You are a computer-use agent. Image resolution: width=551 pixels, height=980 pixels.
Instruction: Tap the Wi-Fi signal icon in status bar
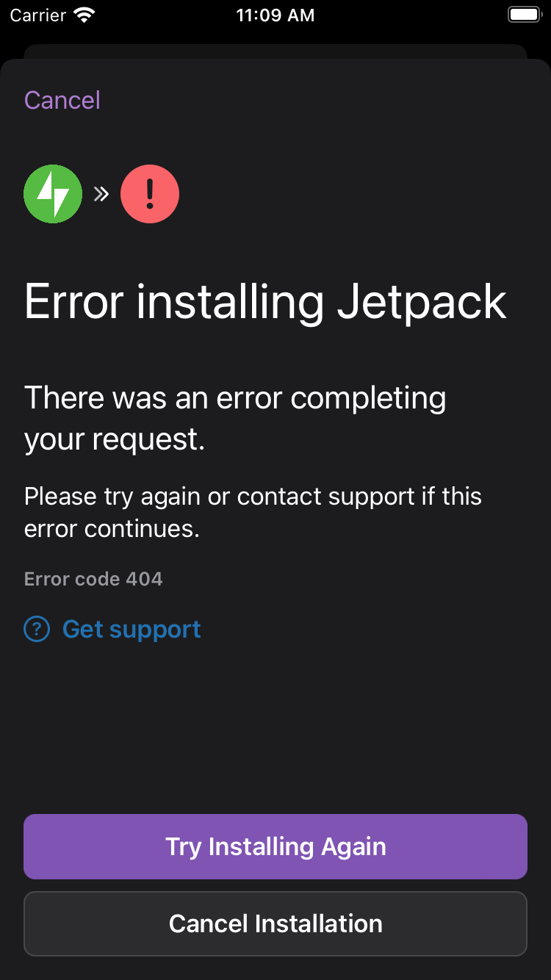point(85,15)
